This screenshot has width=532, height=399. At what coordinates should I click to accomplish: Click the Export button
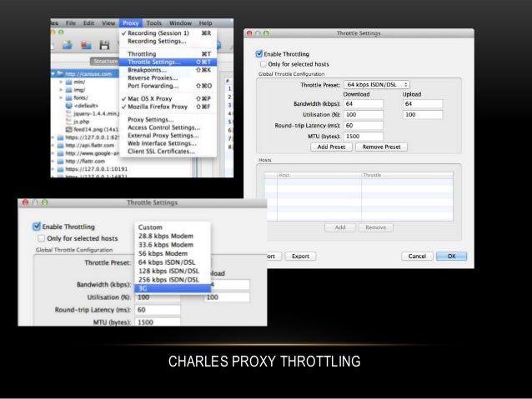[x=301, y=257]
